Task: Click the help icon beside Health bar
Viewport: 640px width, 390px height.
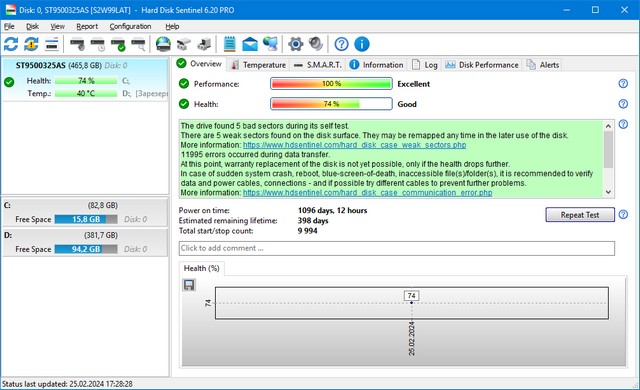Action: [x=623, y=104]
